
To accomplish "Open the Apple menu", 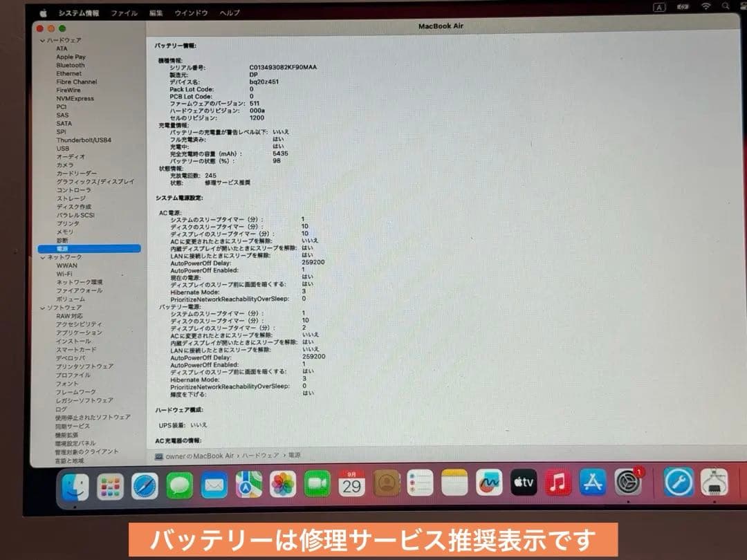I will pos(43,13).
